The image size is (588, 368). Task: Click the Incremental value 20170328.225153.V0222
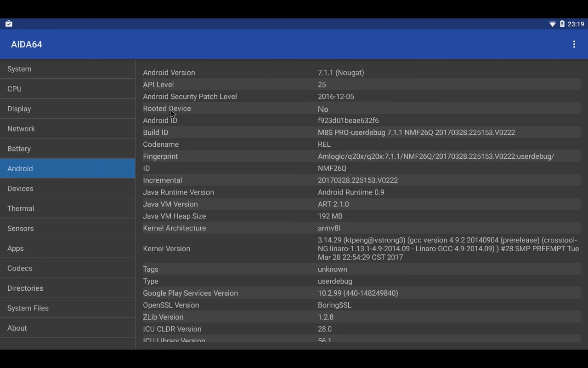[358, 180]
